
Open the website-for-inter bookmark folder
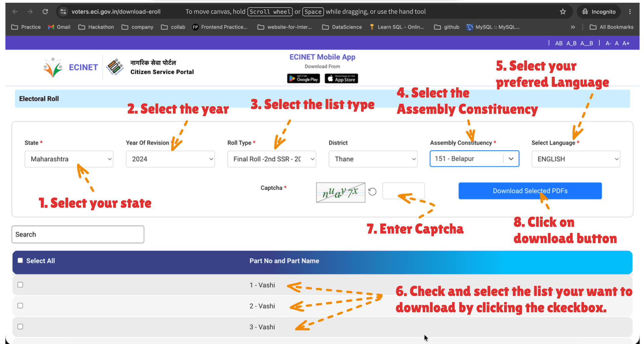coord(285,27)
